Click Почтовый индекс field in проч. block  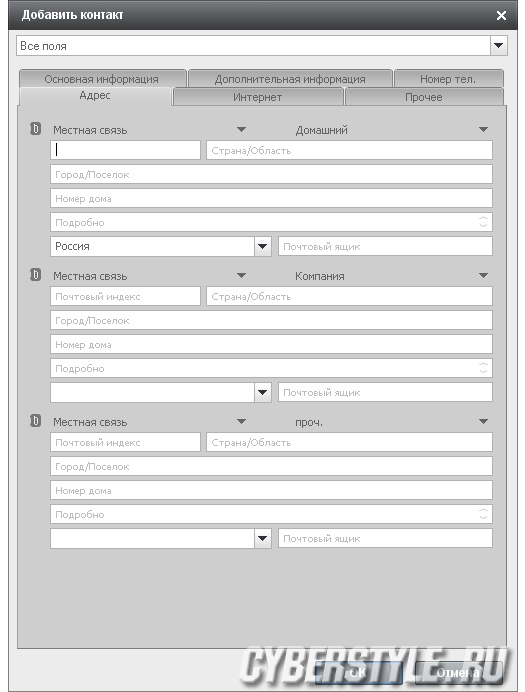125,442
